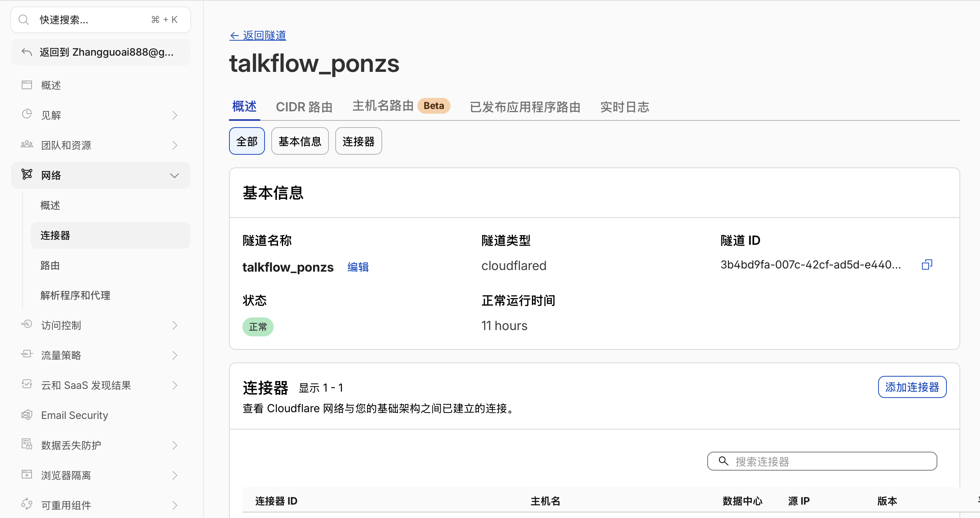Expand the 浏览器隔离 chevron
980x518 pixels.
175,475
